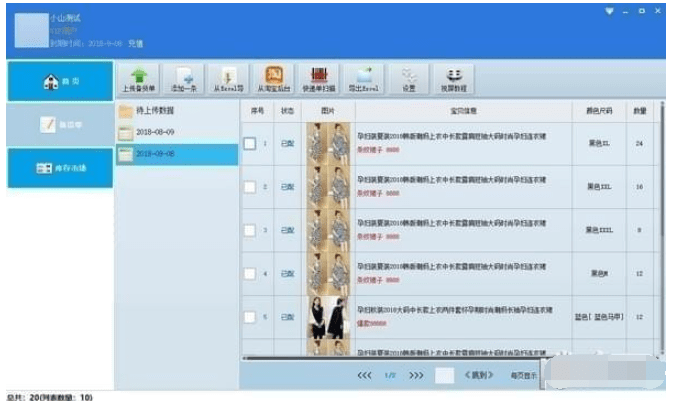Screen dimensions: 676x401
Task: Click the 总共: 20 status bar text
Action: coord(50,397)
